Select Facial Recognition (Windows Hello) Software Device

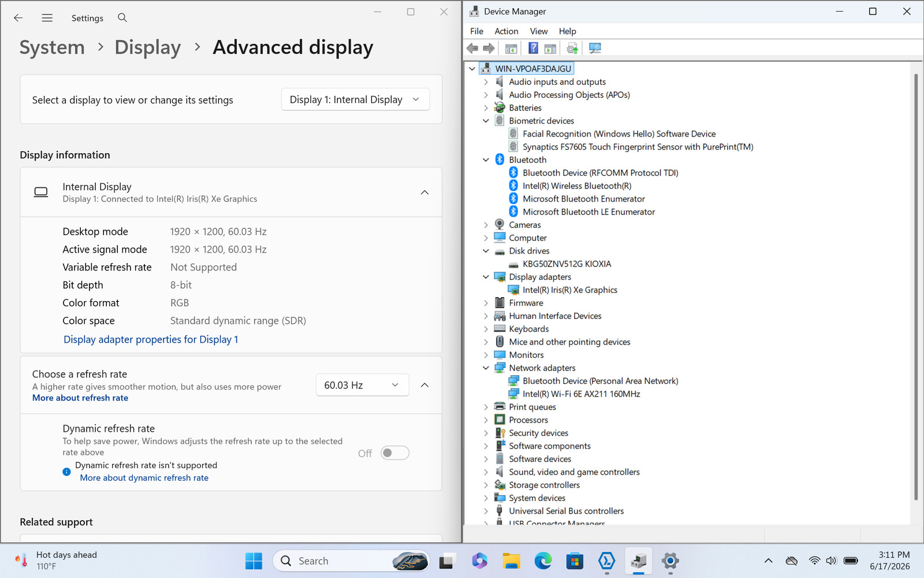[x=619, y=134]
